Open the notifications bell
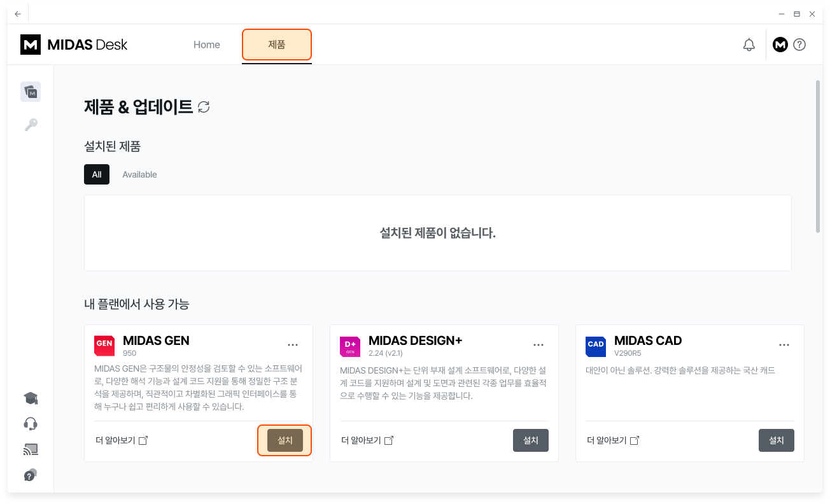 click(749, 45)
